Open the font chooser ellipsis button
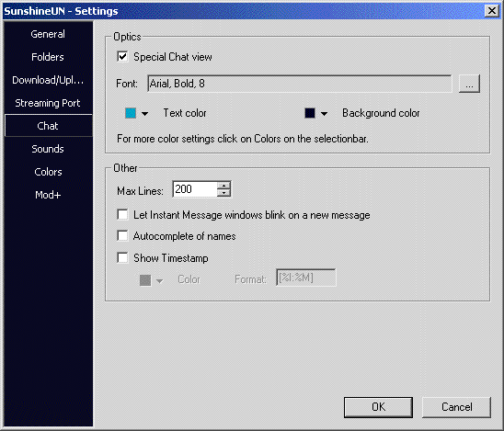Image resolution: width=504 pixels, height=431 pixels. pyautogui.click(x=469, y=84)
